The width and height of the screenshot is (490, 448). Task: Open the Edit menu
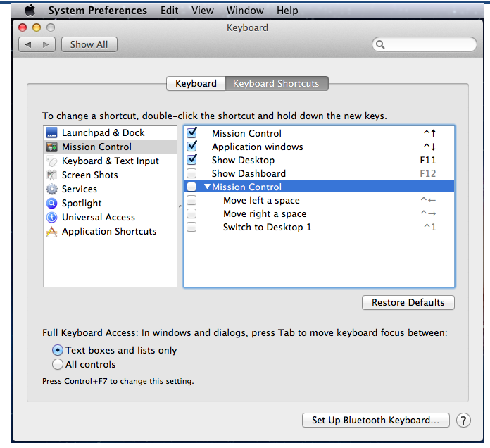170,11
